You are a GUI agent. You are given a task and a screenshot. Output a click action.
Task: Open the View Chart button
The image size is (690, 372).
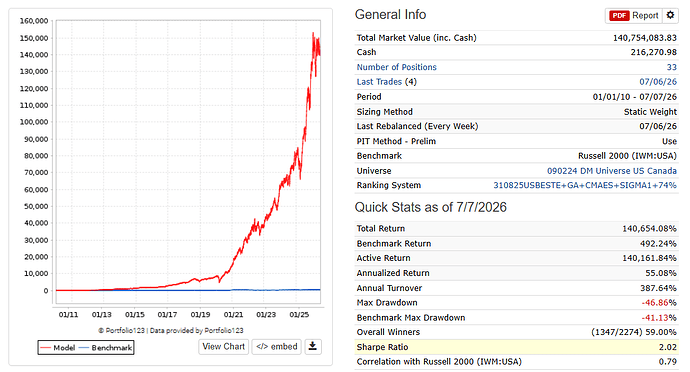(224, 346)
